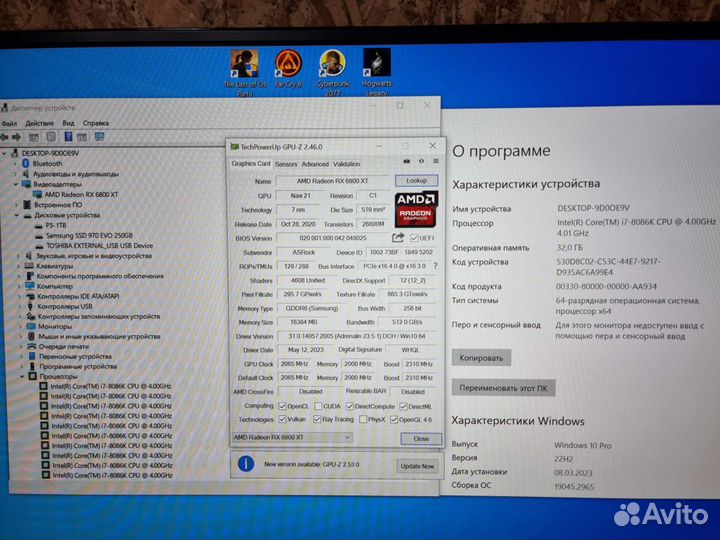The height and width of the screenshot is (540, 720).
Task: Toggle DirectCompute checkbox
Action: coord(350,406)
